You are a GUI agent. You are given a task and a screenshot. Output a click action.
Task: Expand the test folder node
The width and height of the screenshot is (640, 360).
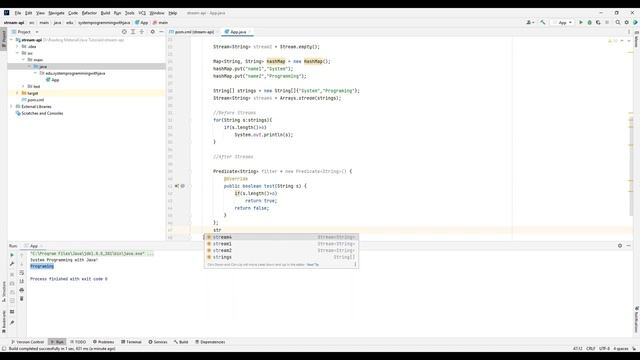24,87
